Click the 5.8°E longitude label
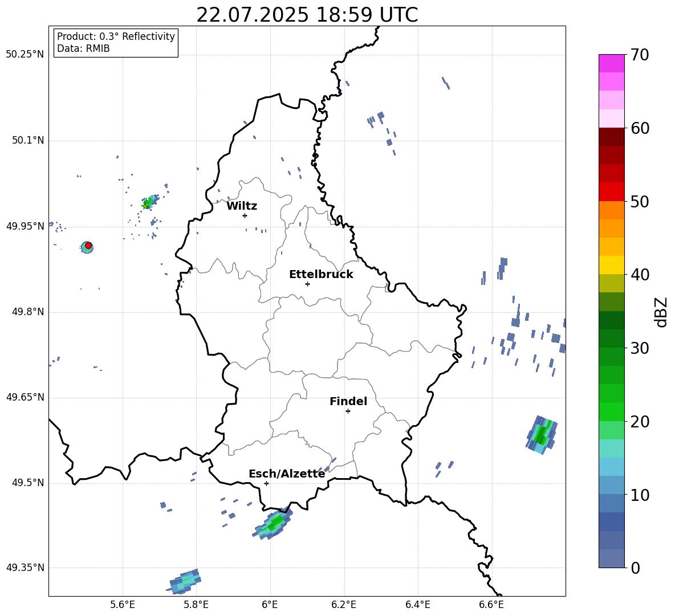This screenshot has height=616, width=675. point(196,605)
